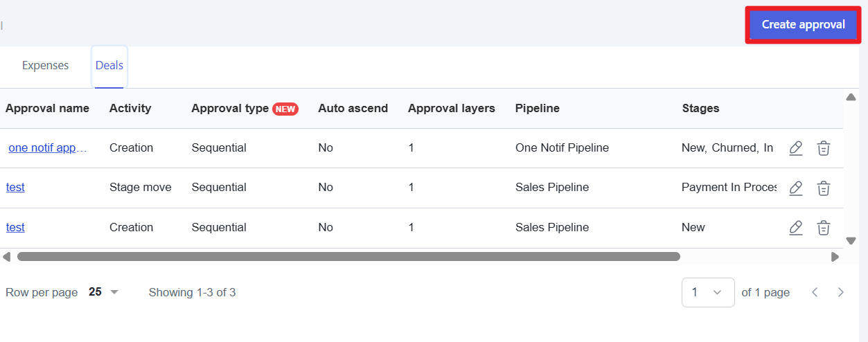
Task: Edit the Stage move test approval
Action: click(x=796, y=188)
